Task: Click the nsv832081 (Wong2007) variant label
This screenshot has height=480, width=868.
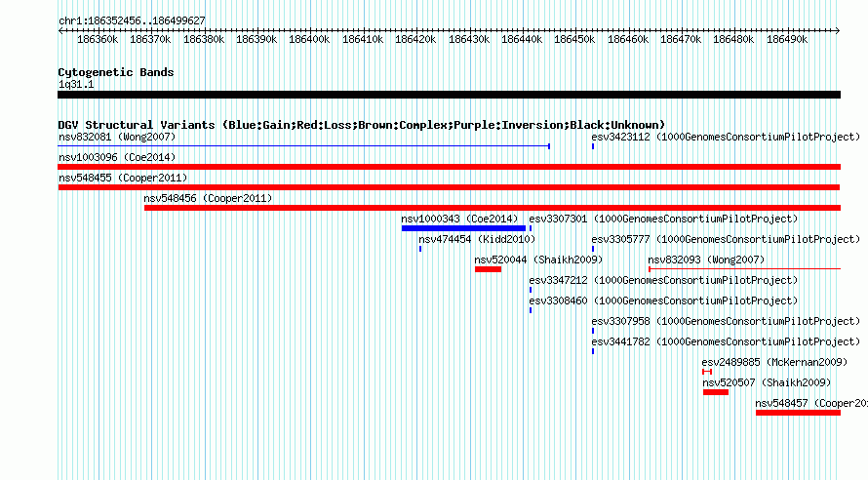Action: click(x=117, y=137)
